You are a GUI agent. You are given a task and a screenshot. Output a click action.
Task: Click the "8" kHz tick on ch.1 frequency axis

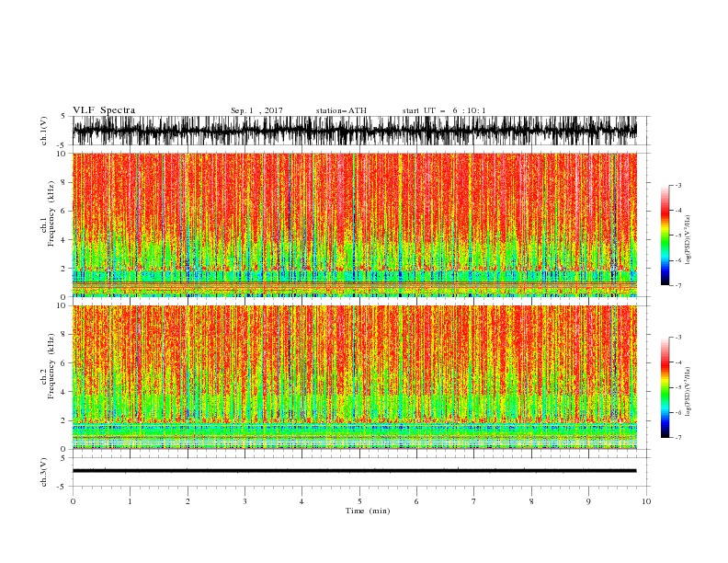pyautogui.click(x=65, y=182)
